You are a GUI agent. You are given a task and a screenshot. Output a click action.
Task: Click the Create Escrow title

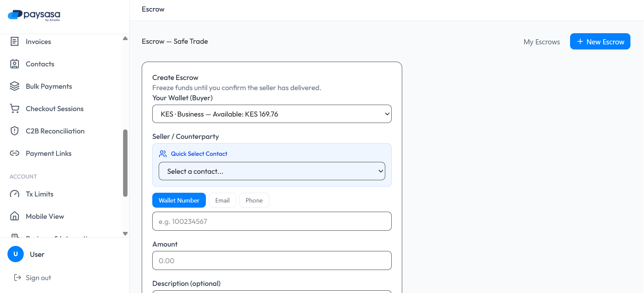(175, 78)
